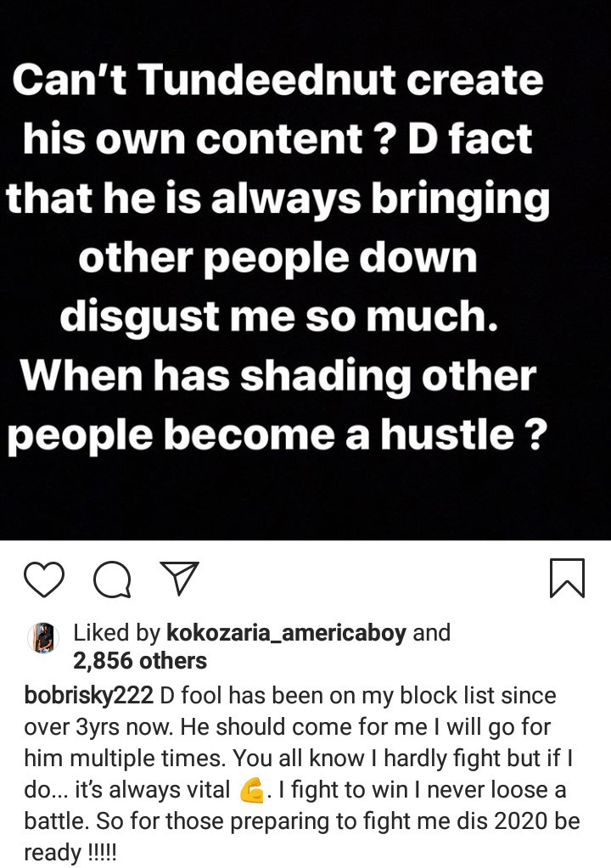
Task: View the list of 2,856 others who liked
Action: click(140, 660)
